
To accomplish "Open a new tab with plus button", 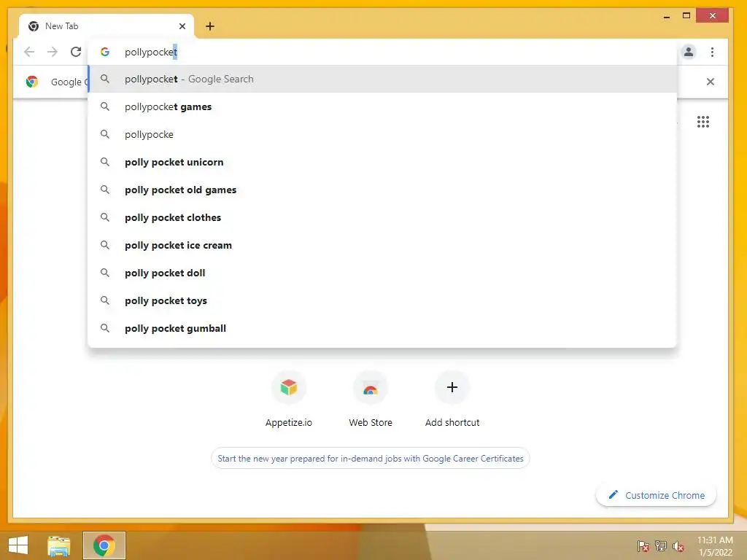I will pos(210,26).
